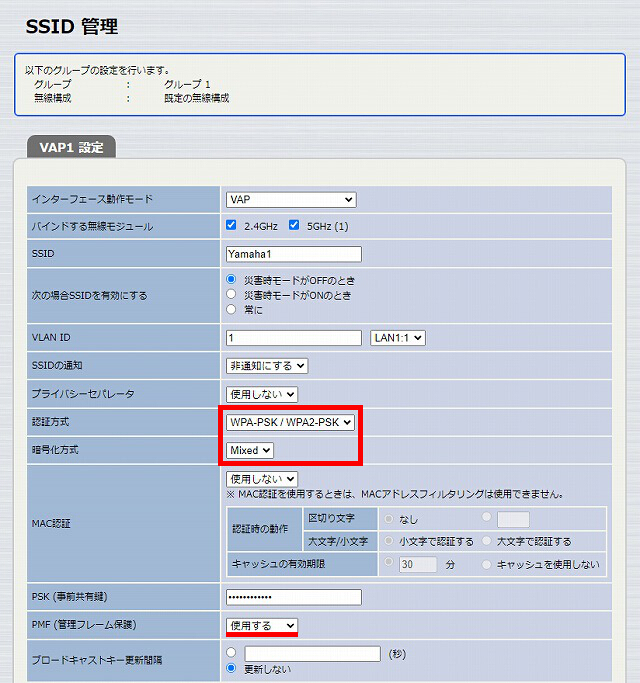The width and height of the screenshot is (640, 683).
Task: Click the キャッシュの有効期限 field showing 30
Action: pyautogui.click(x=418, y=564)
